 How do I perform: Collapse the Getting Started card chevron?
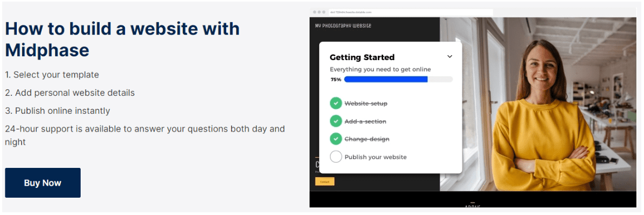coord(449,57)
